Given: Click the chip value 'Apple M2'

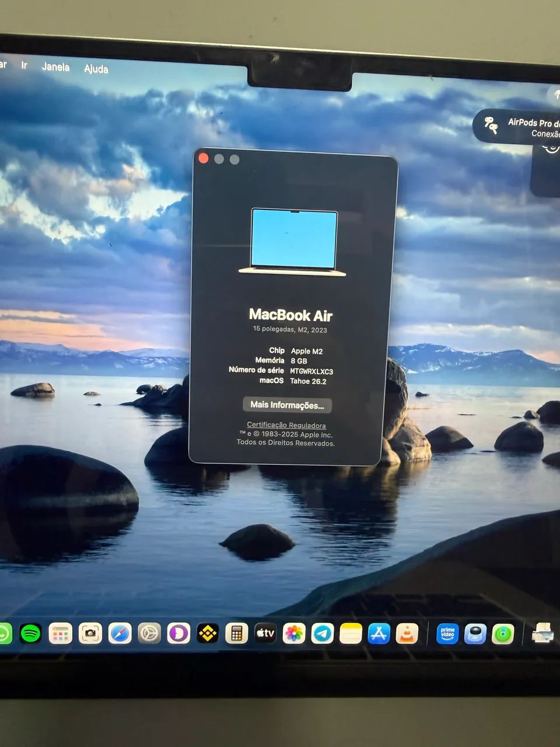Looking at the screenshot, I should (307, 351).
